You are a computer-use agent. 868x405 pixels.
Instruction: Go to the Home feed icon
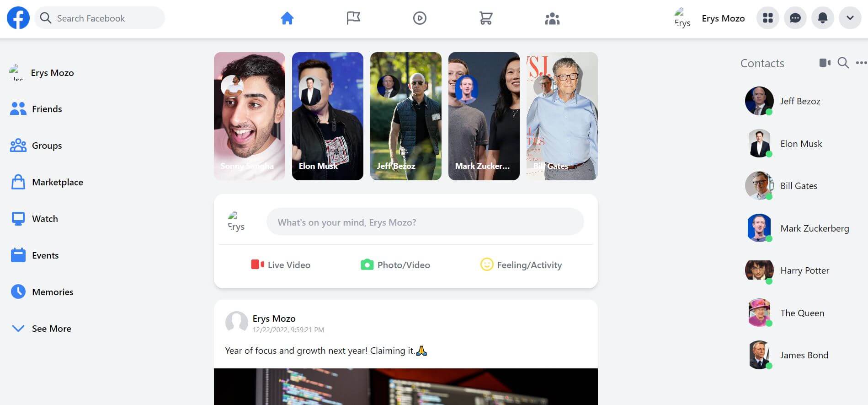pos(287,18)
